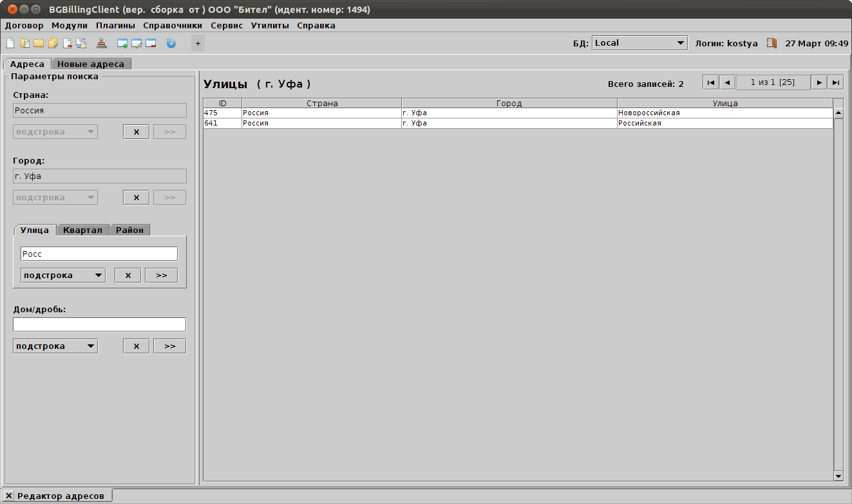Screen dimensions: 852x504
Task: Switch to the Новые адреса tab
Action: point(91,64)
